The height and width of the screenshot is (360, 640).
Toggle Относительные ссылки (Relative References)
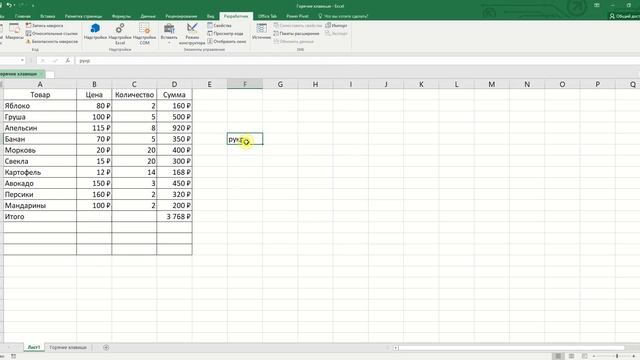pos(51,33)
